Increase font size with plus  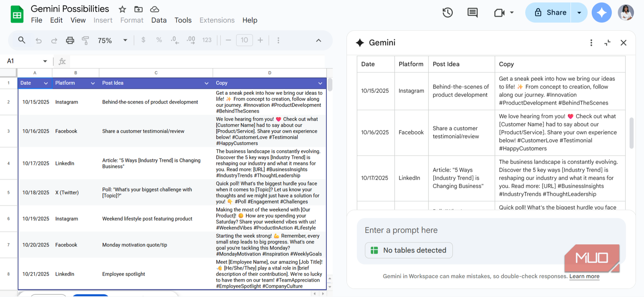pyautogui.click(x=260, y=40)
